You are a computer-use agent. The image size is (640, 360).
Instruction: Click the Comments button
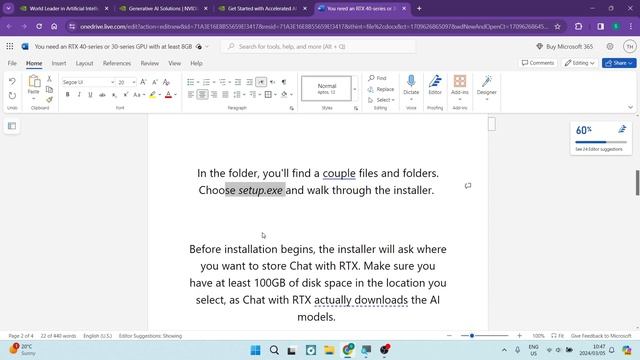coord(538,63)
